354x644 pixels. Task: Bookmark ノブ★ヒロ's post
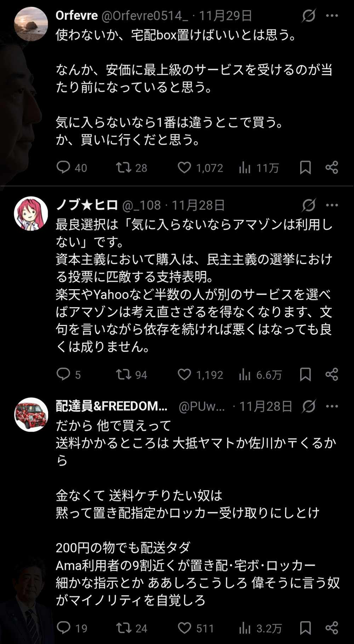pos(305,374)
